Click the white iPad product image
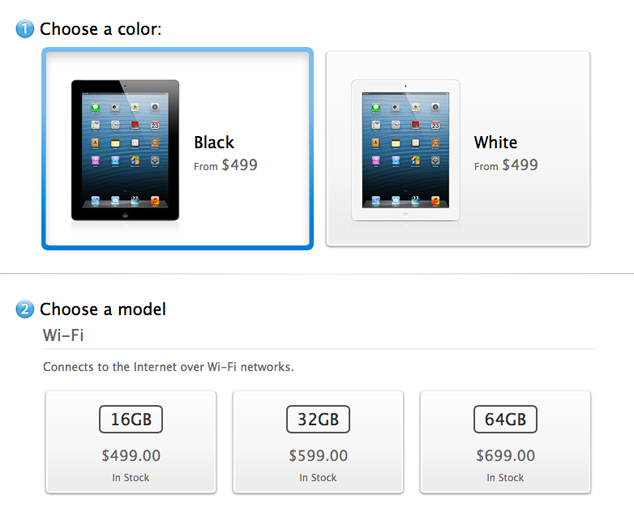Image resolution: width=634 pixels, height=512 pixels. pyautogui.click(x=406, y=150)
